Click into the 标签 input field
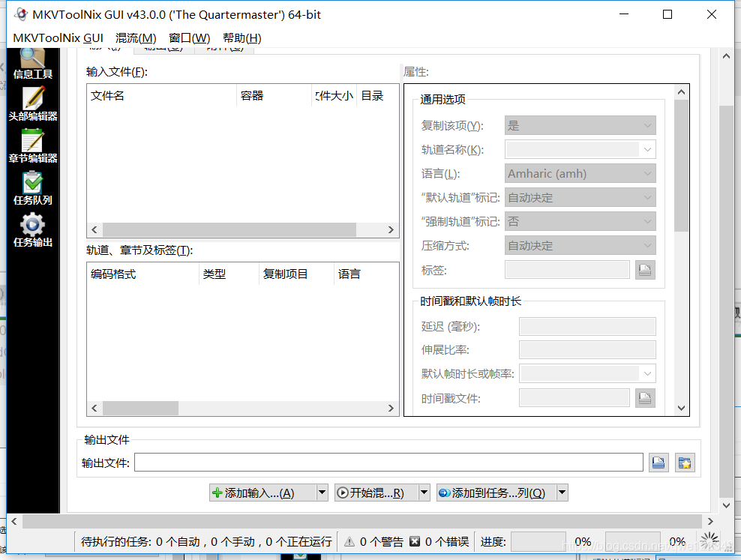741x560 pixels. (567, 270)
